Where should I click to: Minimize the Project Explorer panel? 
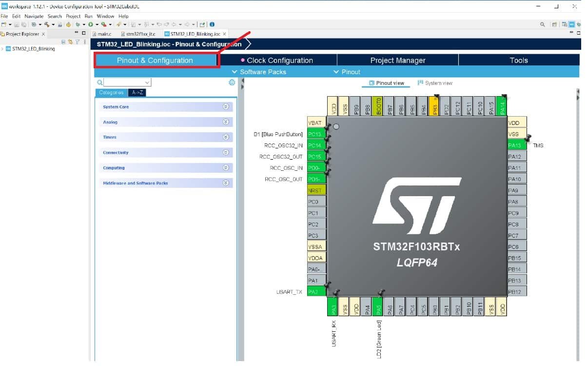tap(77, 33)
